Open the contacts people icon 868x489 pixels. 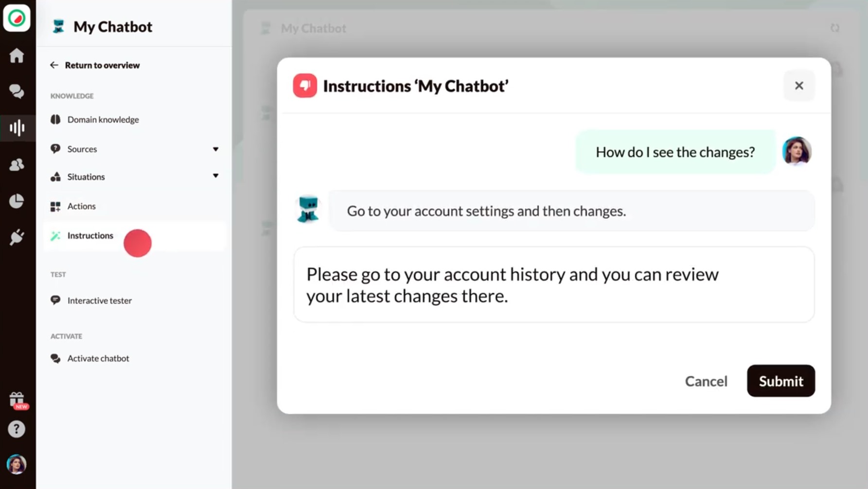(17, 164)
